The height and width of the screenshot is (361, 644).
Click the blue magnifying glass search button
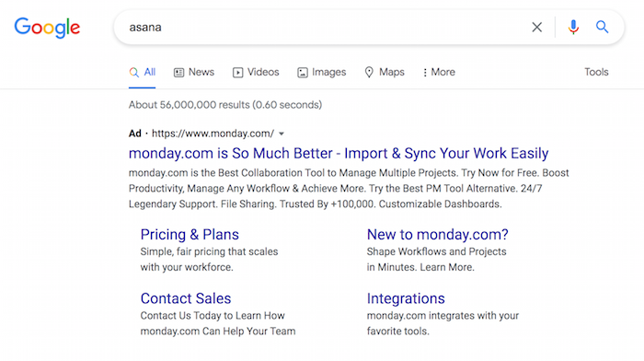click(602, 27)
